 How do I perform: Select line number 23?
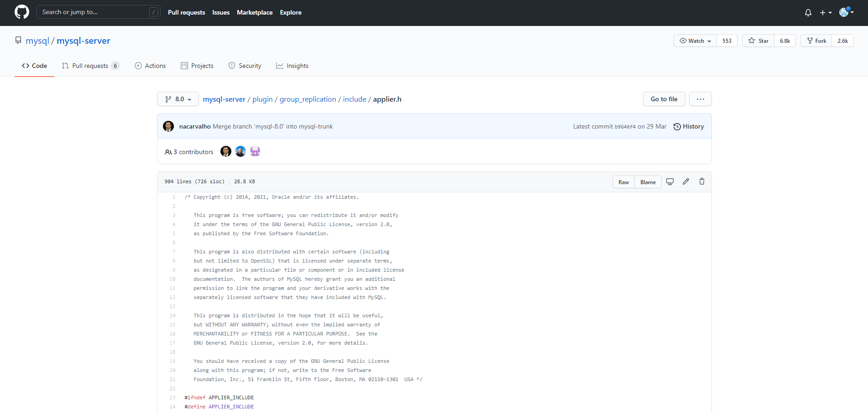[x=173, y=398]
